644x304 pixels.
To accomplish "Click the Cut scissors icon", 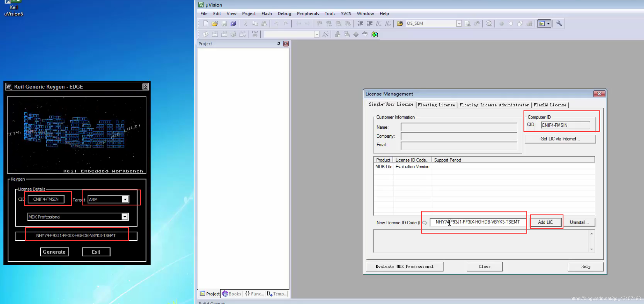I will [245, 23].
